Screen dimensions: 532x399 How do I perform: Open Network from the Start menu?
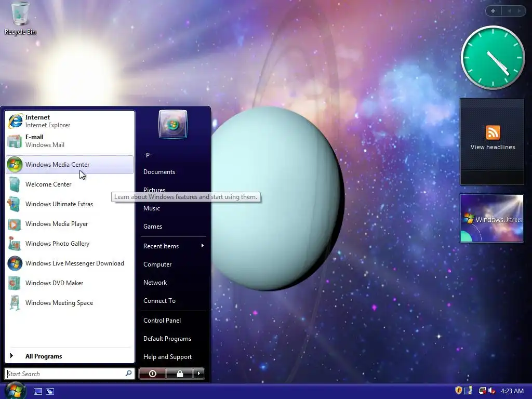pos(155,283)
